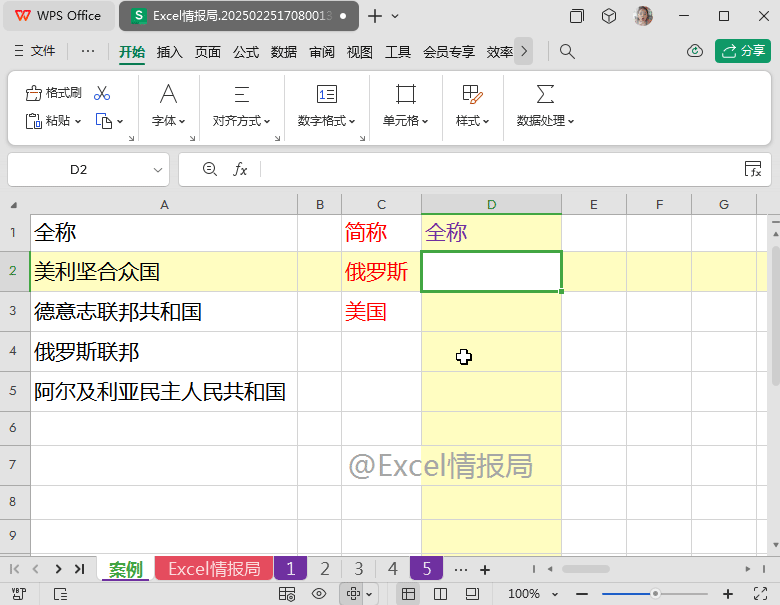This screenshot has height=605, width=780.
Task: Click the Cut scissors icon
Action: pos(102,93)
